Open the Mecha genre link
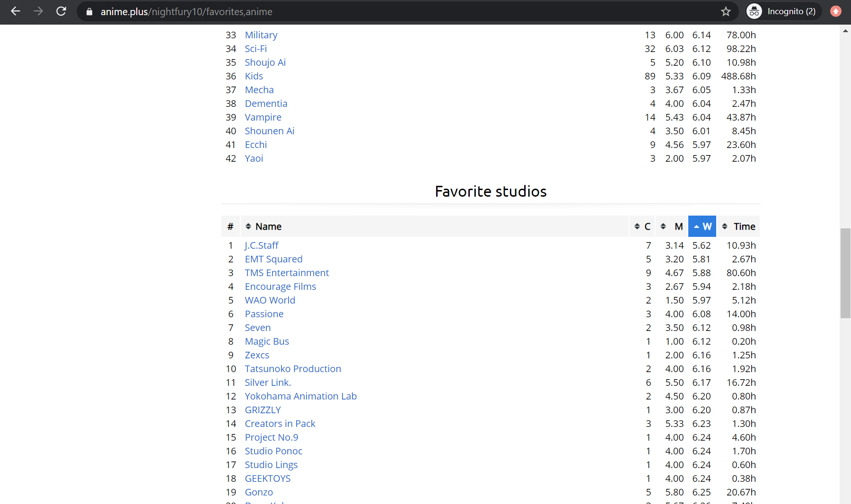The width and height of the screenshot is (851, 504). [259, 89]
